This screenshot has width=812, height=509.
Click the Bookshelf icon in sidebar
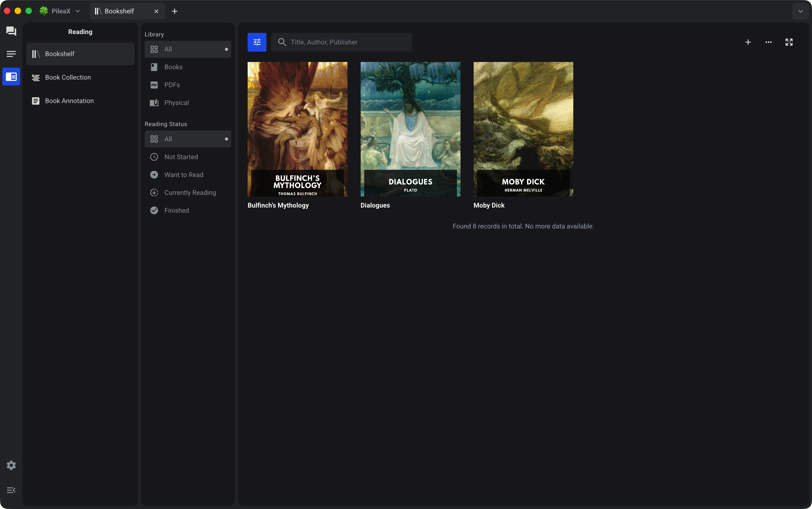tap(36, 54)
